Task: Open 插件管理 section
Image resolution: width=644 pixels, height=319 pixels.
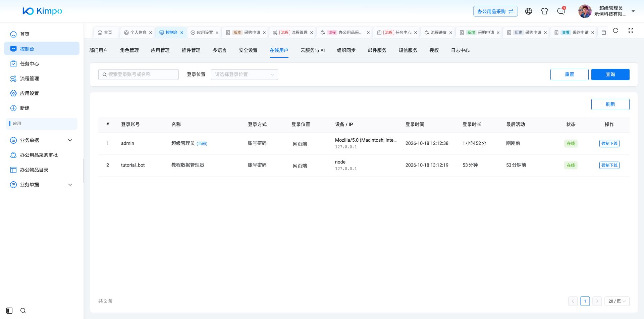Action: pyautogui.click(x=191, y=50)
